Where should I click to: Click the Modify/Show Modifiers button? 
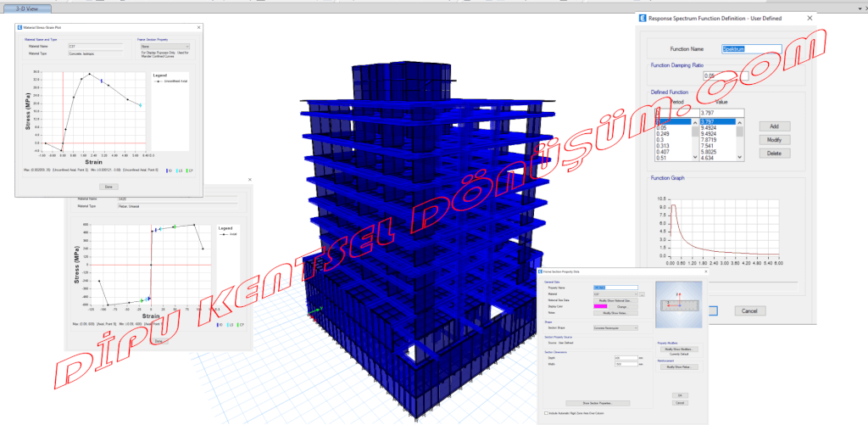(x=679, y=350)
